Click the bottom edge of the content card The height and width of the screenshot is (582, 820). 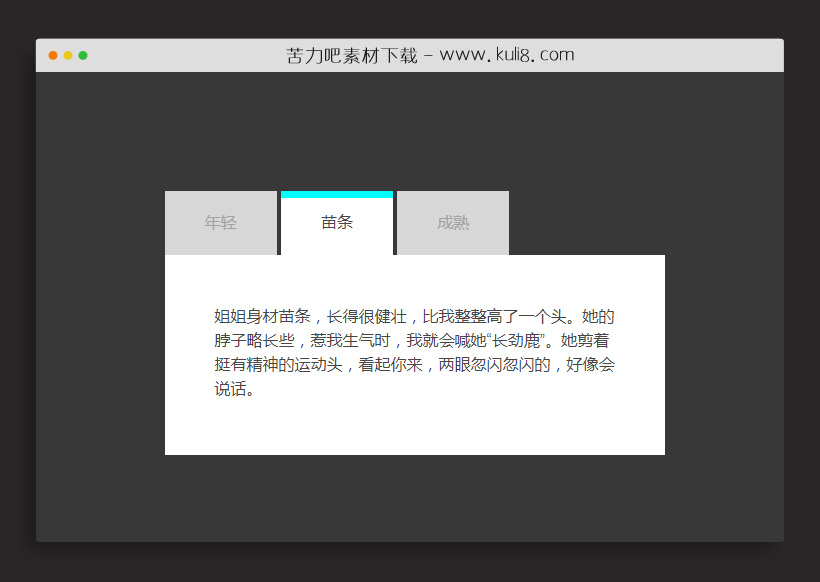414,453
